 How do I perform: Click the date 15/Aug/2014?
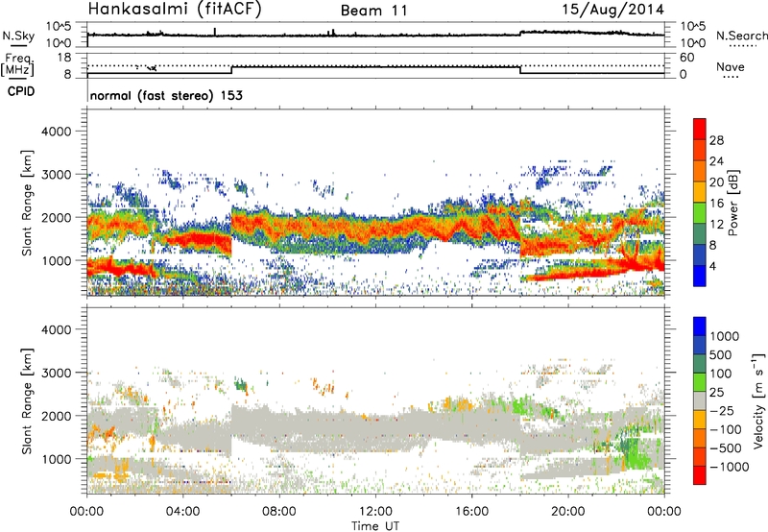click(612, 9)
